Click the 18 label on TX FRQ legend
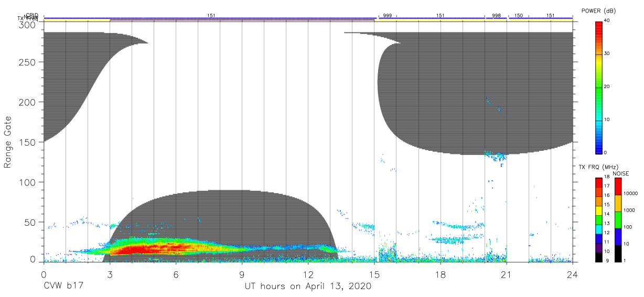Screen dimensions: 644x297 click(x=607, y=178)
